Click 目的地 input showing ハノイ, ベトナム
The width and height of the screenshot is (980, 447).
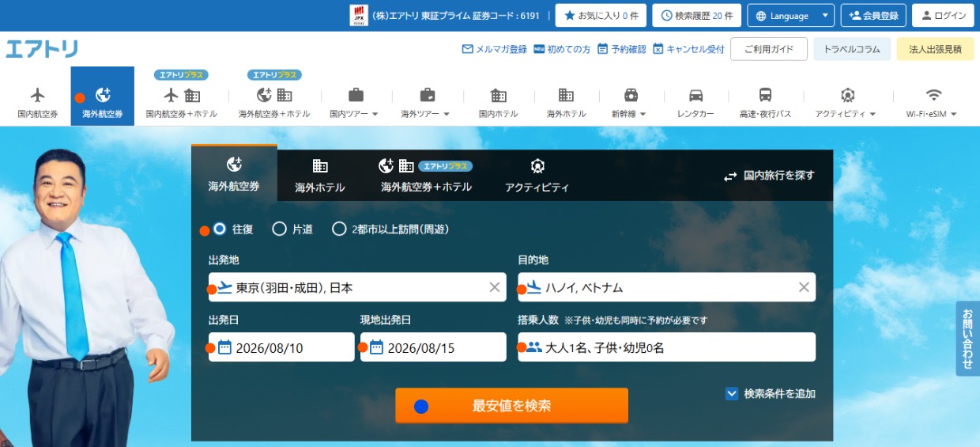[666, 287]
